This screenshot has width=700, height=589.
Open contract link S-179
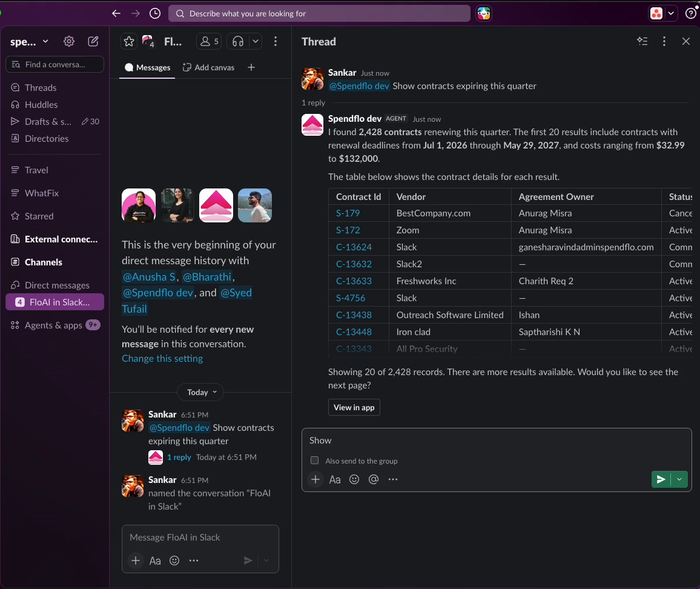pos(348,213)
